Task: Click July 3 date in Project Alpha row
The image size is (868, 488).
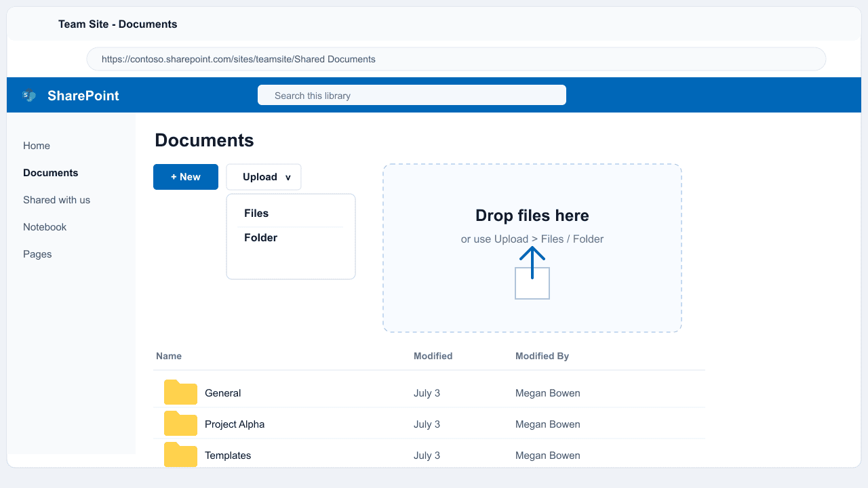Action: point(427,424)
